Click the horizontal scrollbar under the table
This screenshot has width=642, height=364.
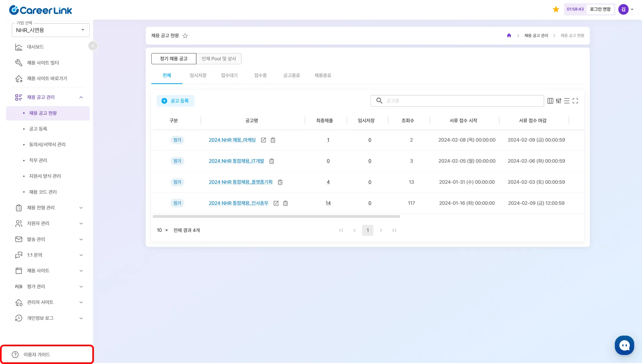(x=276, y=217)
